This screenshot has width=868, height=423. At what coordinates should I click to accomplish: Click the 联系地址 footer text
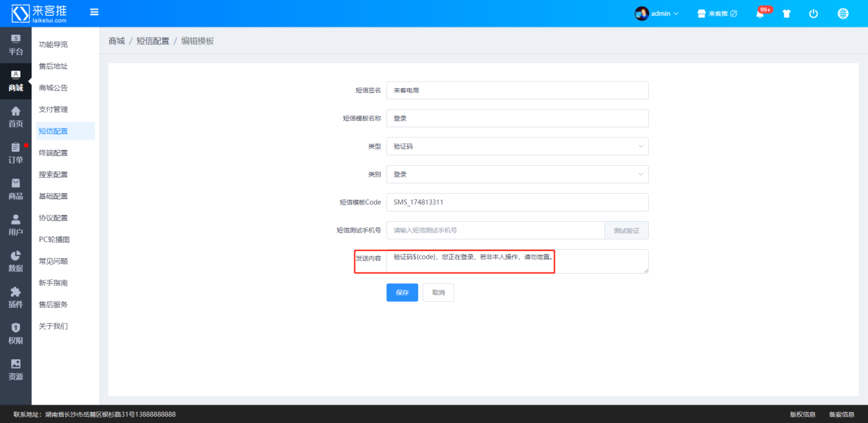[x=95, y=415]
